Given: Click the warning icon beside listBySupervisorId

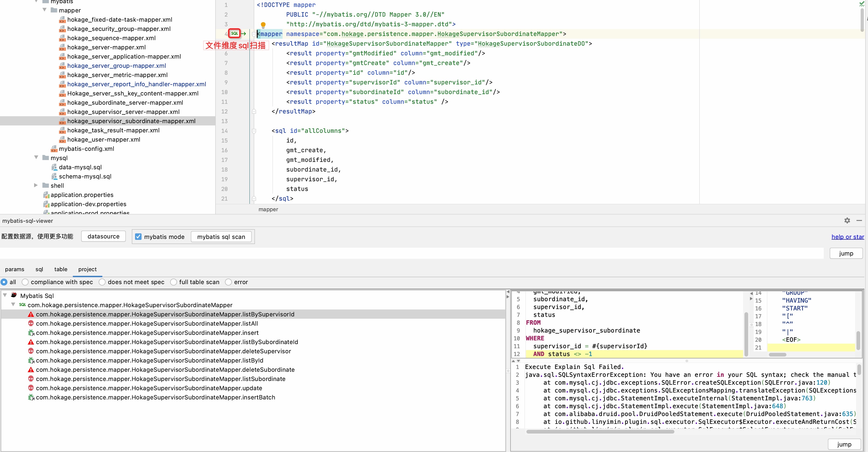Looking at the screenshot, I should coord(31,314).
